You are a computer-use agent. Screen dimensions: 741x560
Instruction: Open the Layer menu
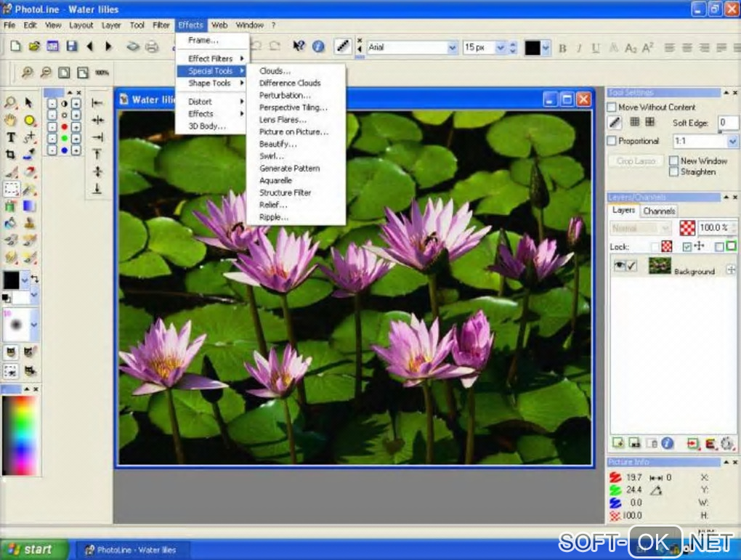click(111, 25)
